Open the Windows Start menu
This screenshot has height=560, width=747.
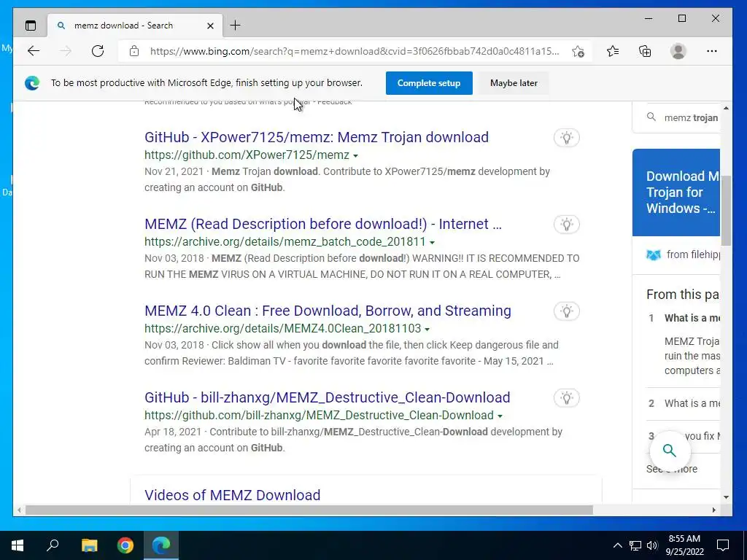click(18, 545)
